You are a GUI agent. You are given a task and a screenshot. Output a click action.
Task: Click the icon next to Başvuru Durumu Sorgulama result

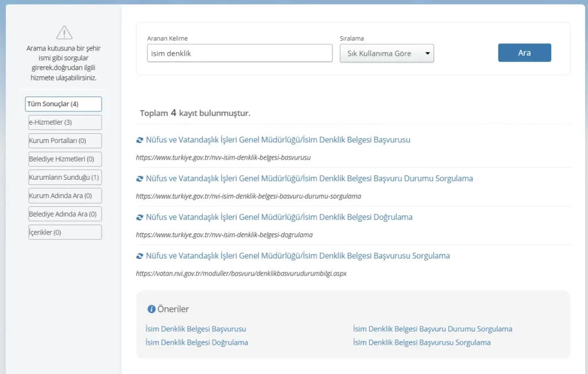140,179
